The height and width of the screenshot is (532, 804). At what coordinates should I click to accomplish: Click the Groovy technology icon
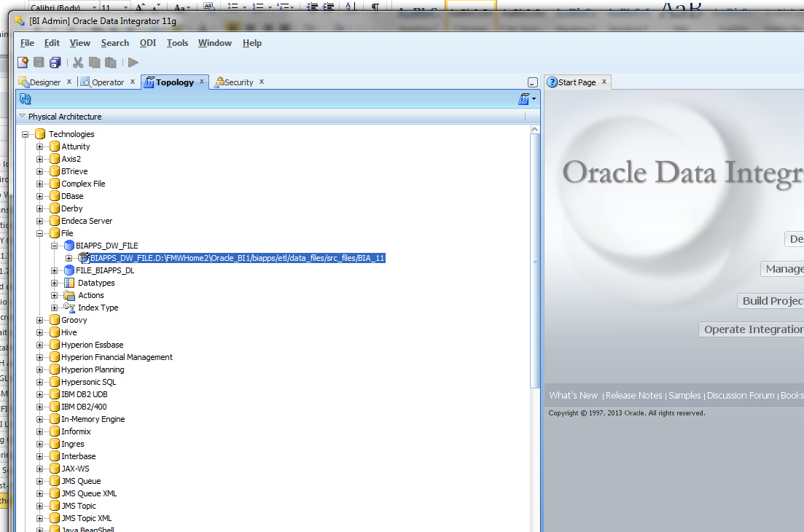click(55, 320)
